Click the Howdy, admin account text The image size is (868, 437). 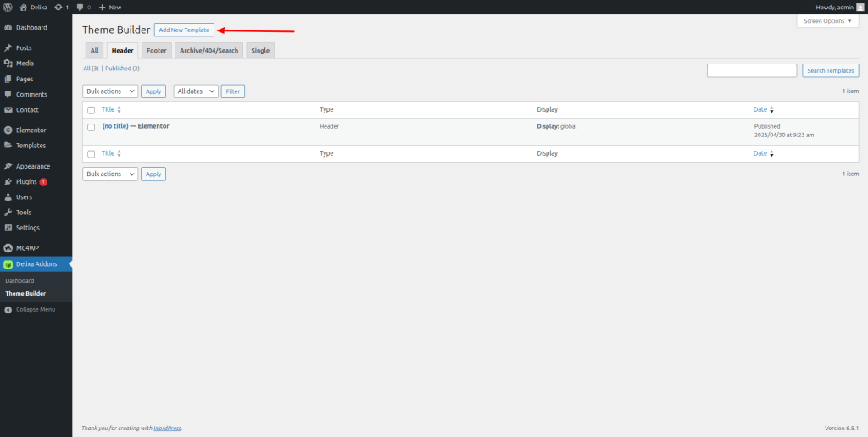coord(835,7)
